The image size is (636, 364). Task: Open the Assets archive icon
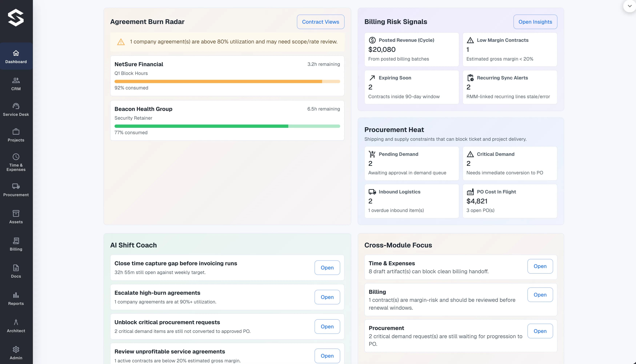[16, 213]
